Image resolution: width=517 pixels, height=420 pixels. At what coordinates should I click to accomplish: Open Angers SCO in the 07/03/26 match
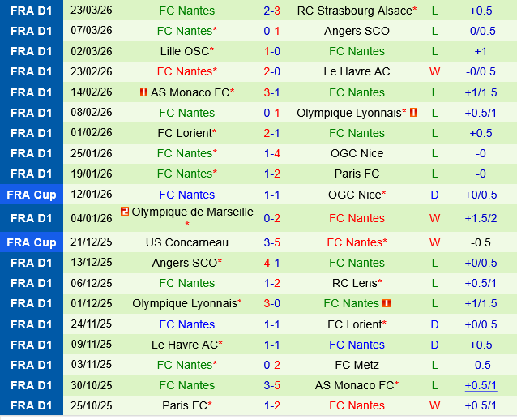click(357, 31)
